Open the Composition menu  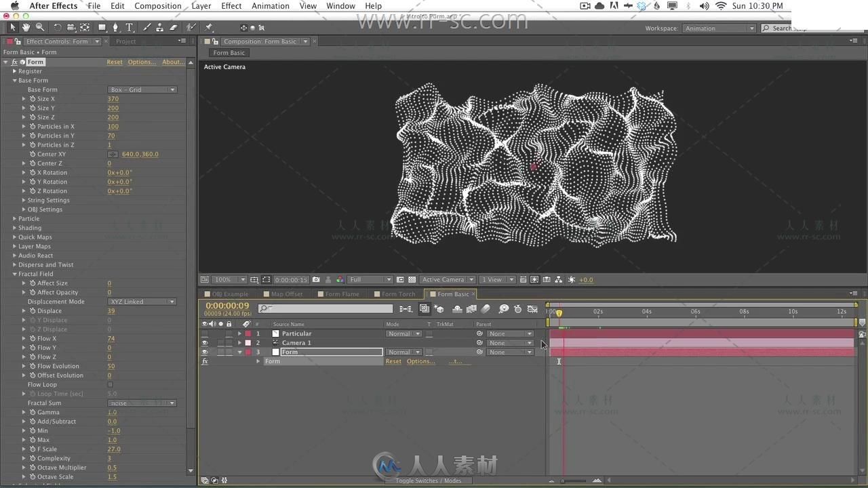point(158,6)
